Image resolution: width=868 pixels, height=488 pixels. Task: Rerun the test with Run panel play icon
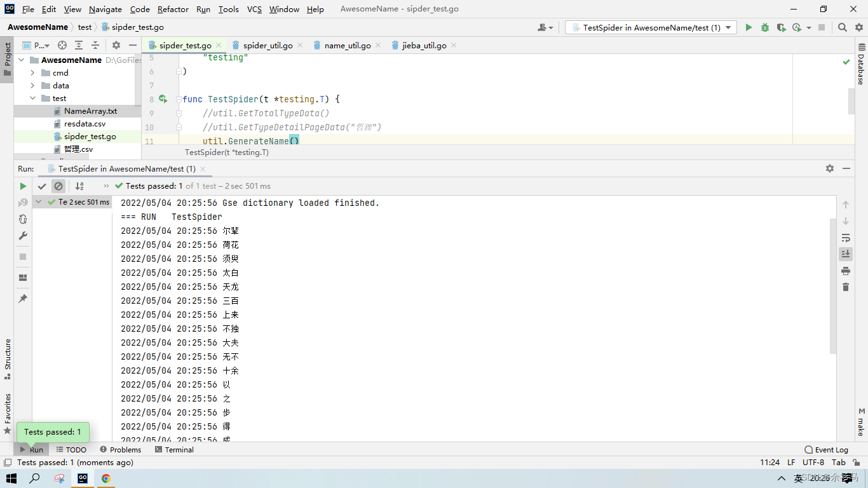pyautogui.click(x=23, y=186)
